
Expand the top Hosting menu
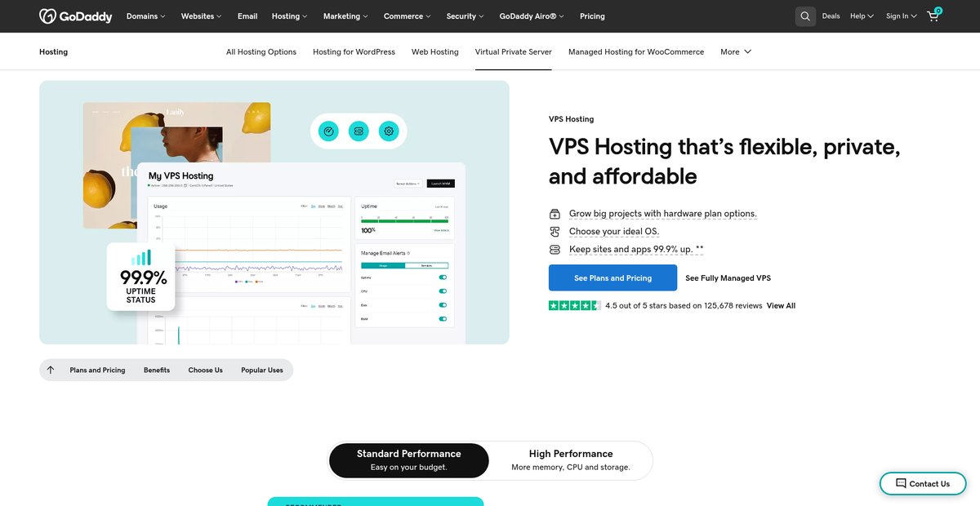click(x=290, y=16)
